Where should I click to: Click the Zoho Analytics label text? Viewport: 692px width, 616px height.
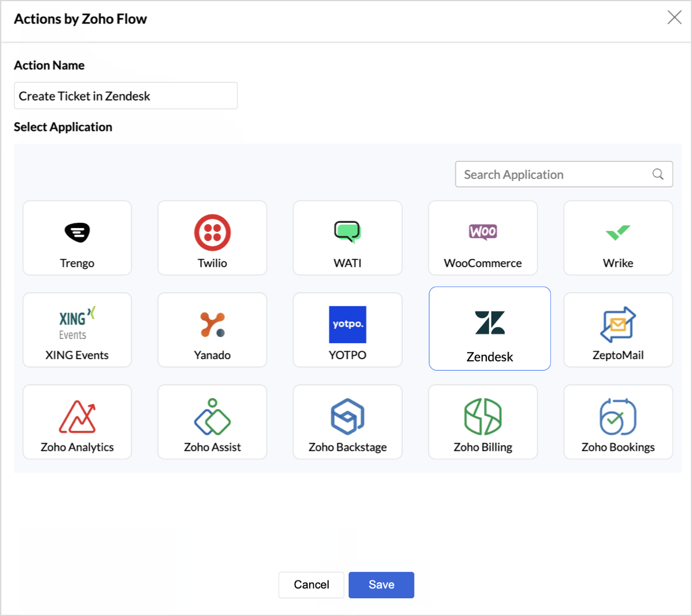coord(77,447)
